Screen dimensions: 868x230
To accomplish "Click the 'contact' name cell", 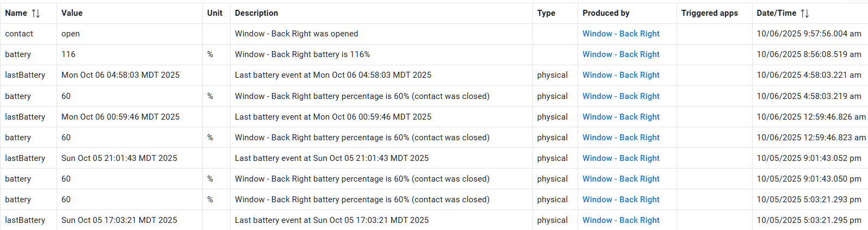I will click(19, 34).
